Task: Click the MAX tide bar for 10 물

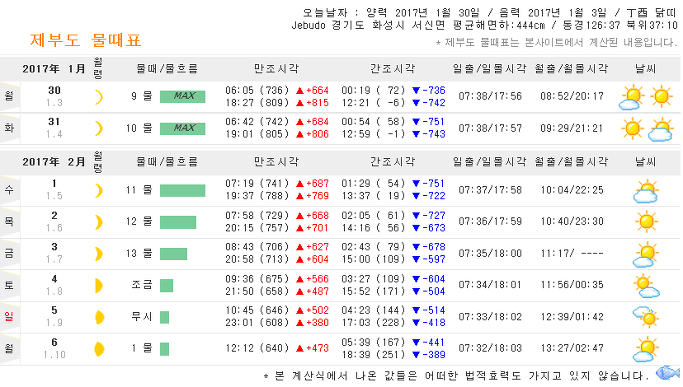Action: pos(183,128)
